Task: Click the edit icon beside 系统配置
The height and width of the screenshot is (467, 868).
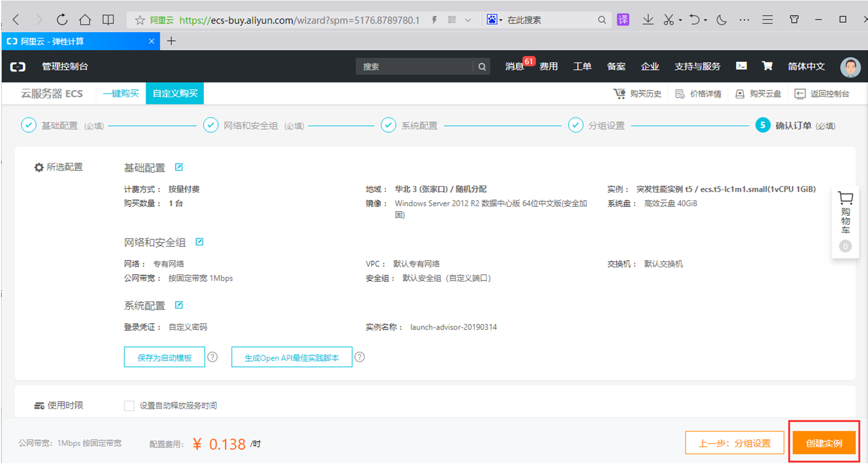Action: click(x=179, y=305)
